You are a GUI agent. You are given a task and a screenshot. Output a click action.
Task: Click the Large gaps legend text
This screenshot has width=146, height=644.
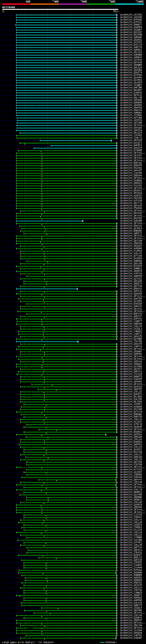pyautogui.click(x=28, y=642)
